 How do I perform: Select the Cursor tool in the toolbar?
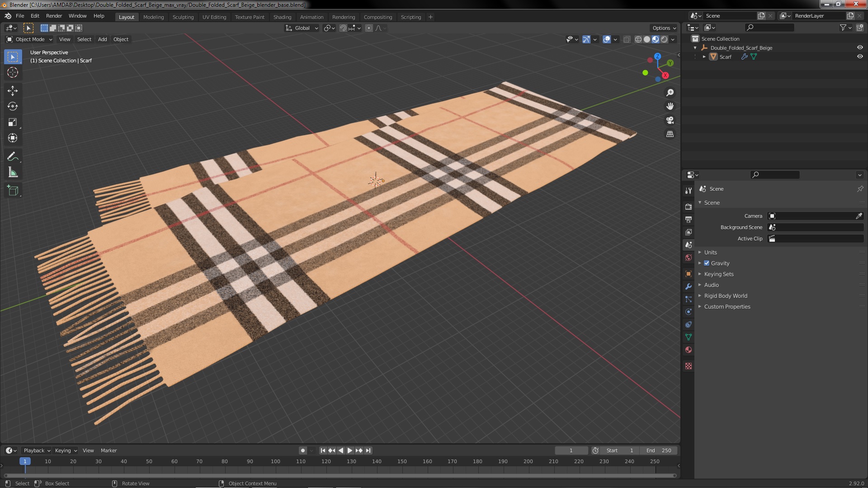pyautogui.click(x=13, y=73)
